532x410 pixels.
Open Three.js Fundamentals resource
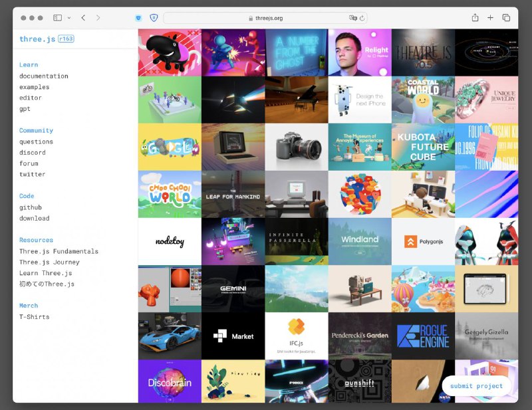pyautogui.click(x=59, y=251)
